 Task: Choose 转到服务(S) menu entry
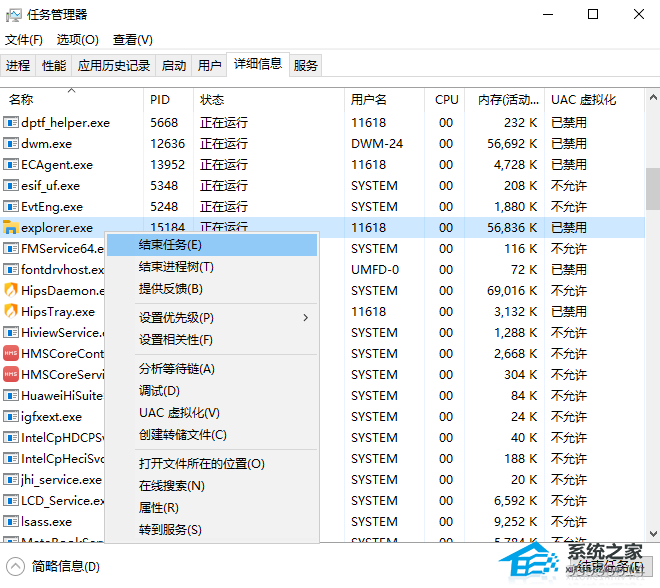point(212,529)
